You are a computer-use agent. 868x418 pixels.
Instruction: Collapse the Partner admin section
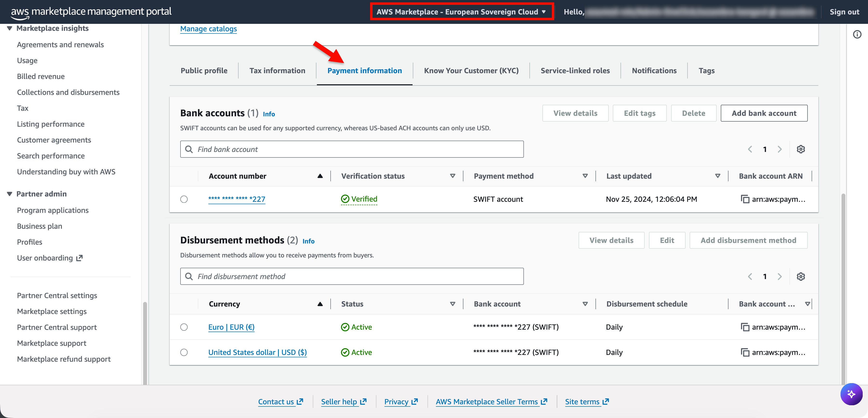9,194
